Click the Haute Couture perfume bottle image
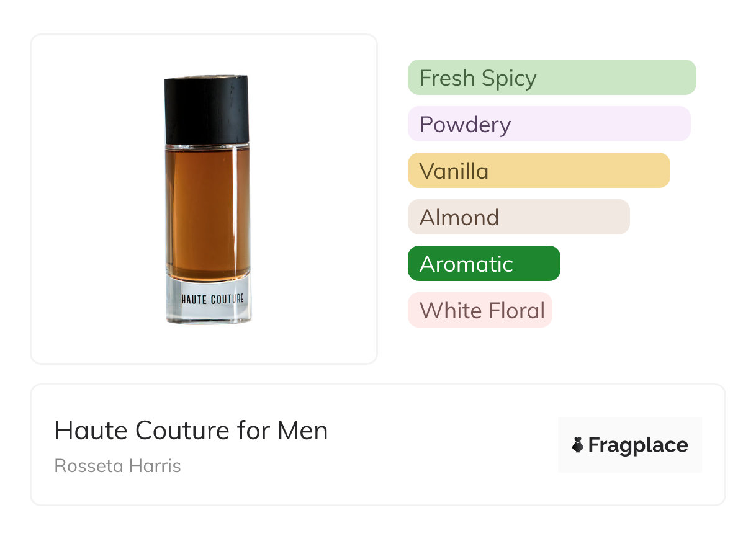 [x=207, y=200]
